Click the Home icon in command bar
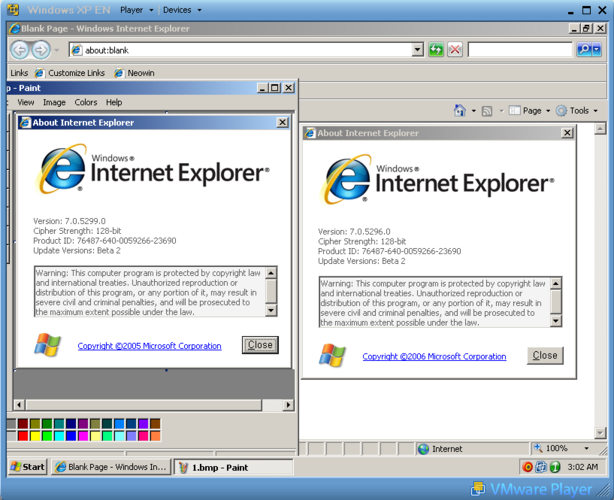The image size is (614, 500). click(459, 111)
